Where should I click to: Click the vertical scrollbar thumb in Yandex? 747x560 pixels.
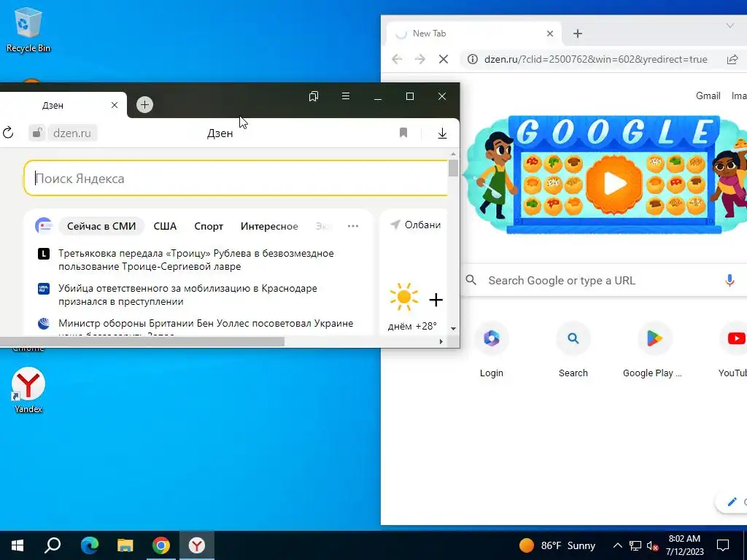pos(453,168)
